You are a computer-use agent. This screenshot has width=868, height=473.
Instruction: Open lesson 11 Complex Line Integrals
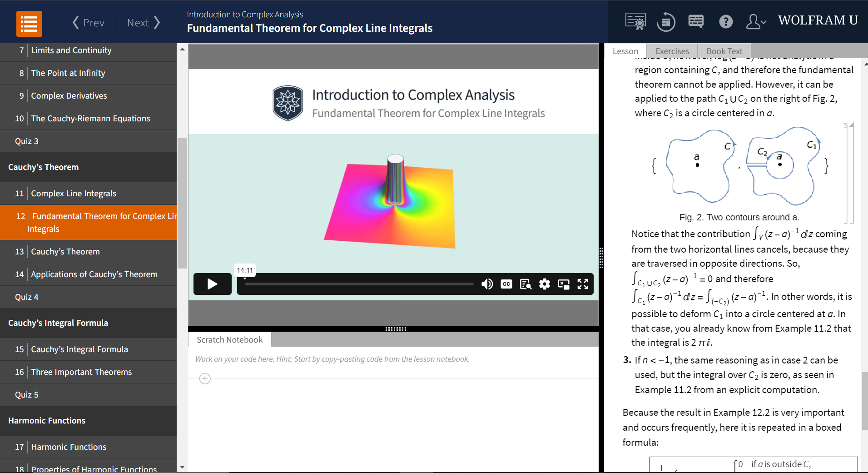88,194
